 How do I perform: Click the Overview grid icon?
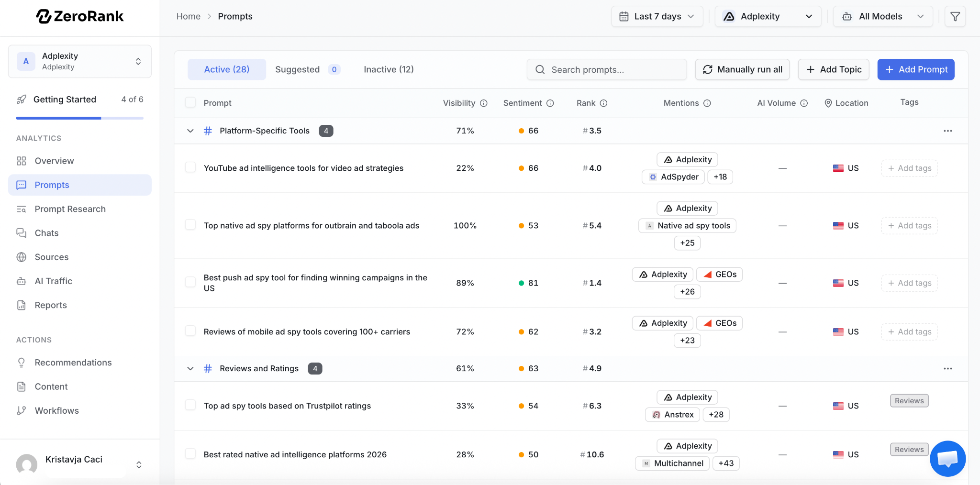point(22,161)
